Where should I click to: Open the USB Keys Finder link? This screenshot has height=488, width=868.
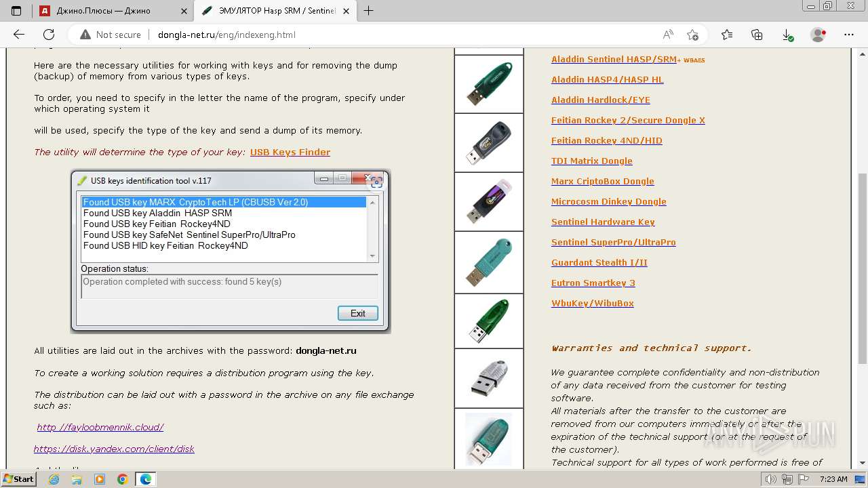(x=290, y=152)
